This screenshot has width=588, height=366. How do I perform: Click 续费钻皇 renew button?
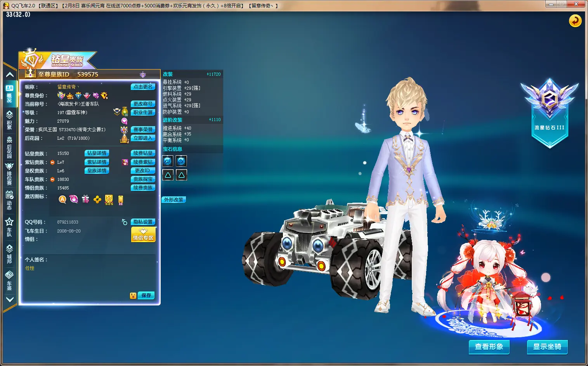tap(143, 153)
